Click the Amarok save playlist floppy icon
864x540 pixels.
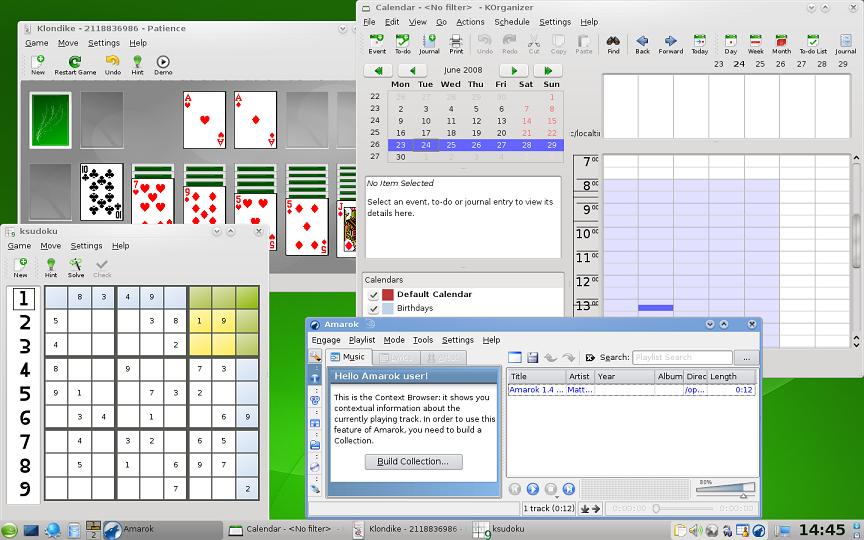(532, 358)
